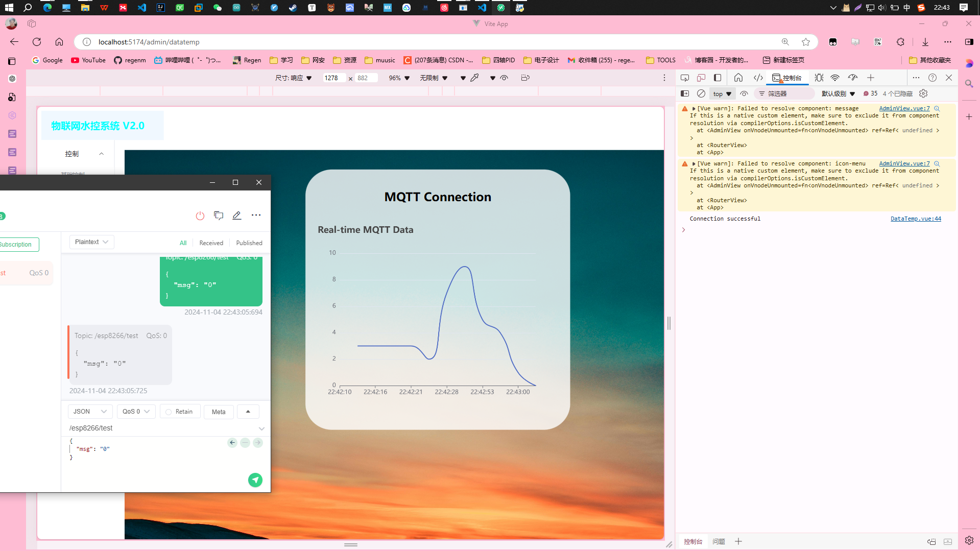Switch to the bottom 控制台 drawer tab
980x551 pixels.
(x=693, y=541)
